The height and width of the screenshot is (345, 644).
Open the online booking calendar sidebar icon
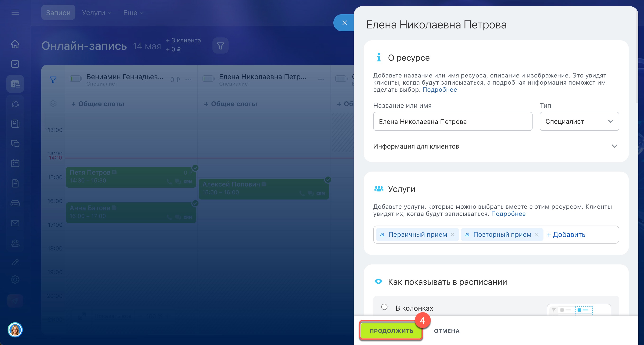tap(15, 84)
